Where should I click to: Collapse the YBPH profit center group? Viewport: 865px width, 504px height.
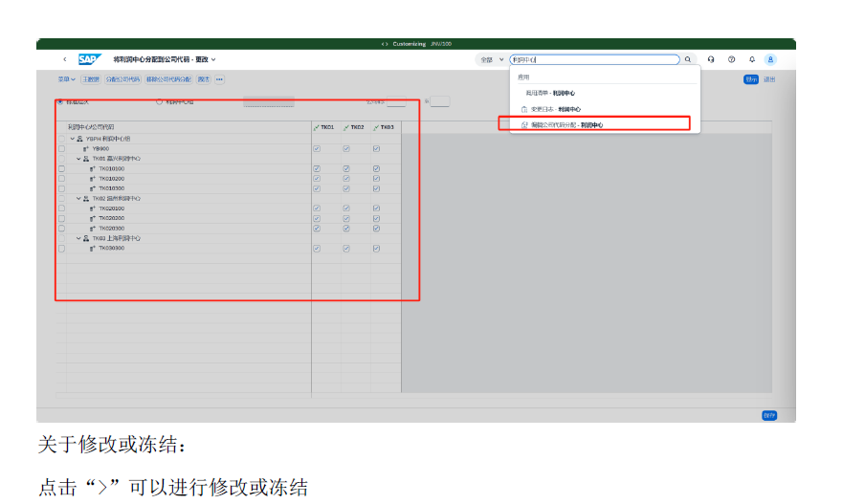(x=71, y=139)
